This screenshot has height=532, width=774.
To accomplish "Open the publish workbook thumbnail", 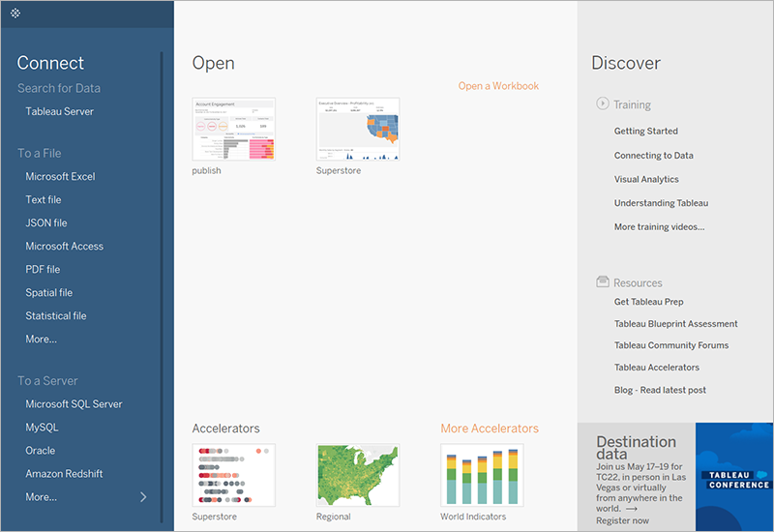I will pyautogui.click(x=233, y=130).
